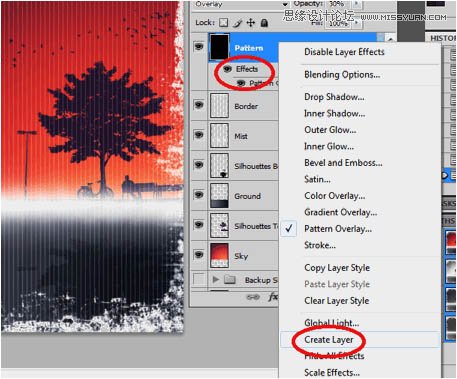Screen dimensions: 457x379
Task: Choose Scale Effects option
Action: coord(332,372)
